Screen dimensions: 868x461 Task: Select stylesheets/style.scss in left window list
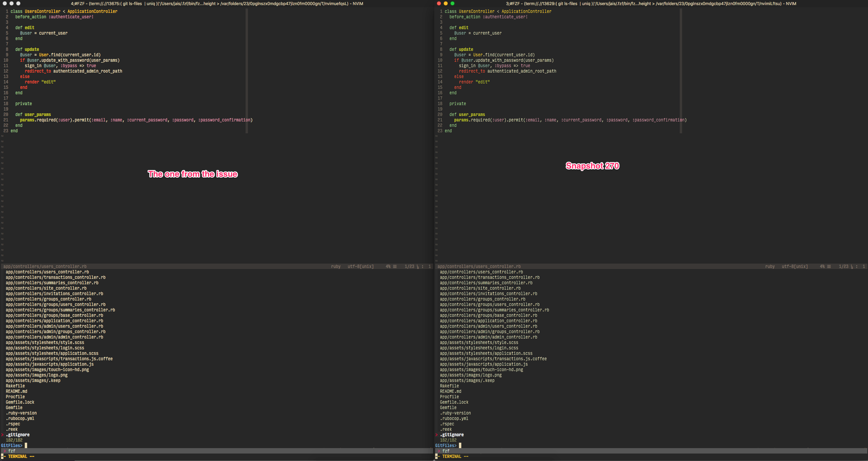[x=45, y=342]
